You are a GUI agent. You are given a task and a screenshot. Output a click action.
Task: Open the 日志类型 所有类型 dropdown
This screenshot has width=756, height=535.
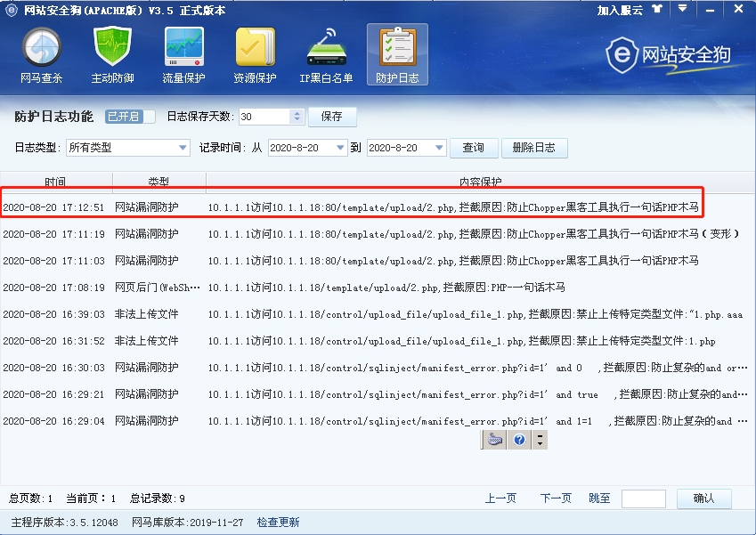[127, 148]
